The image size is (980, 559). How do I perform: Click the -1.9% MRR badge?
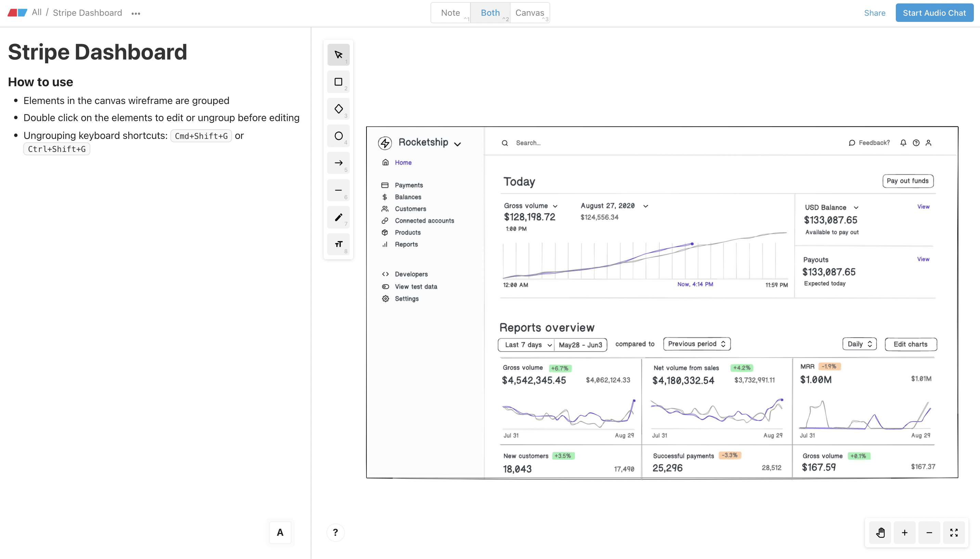[829, 366]
